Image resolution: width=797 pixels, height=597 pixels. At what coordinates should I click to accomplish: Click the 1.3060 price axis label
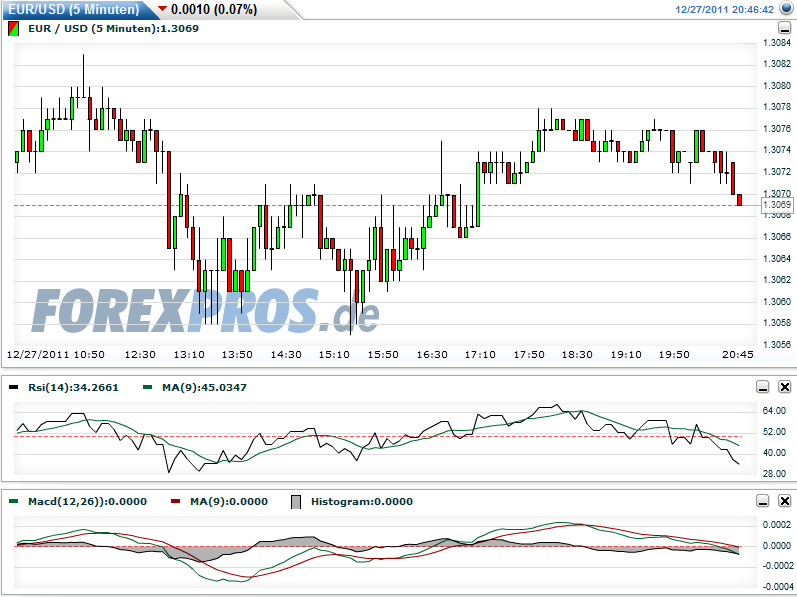(777, 302)
